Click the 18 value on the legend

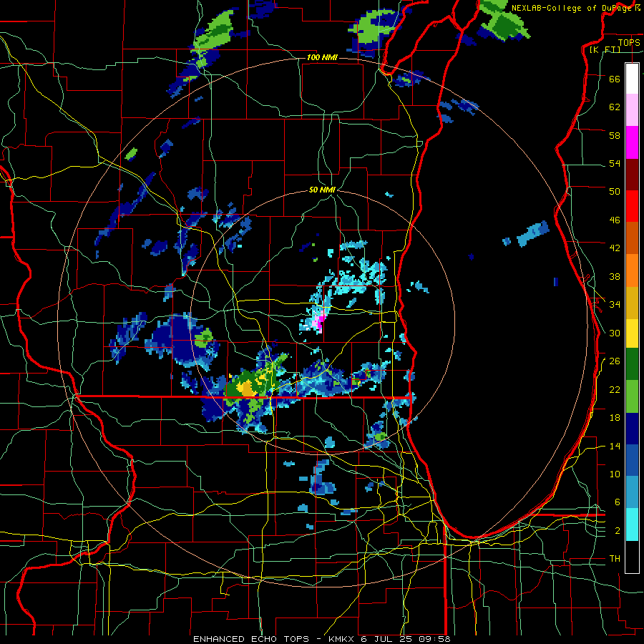click(x=615, y=418)
